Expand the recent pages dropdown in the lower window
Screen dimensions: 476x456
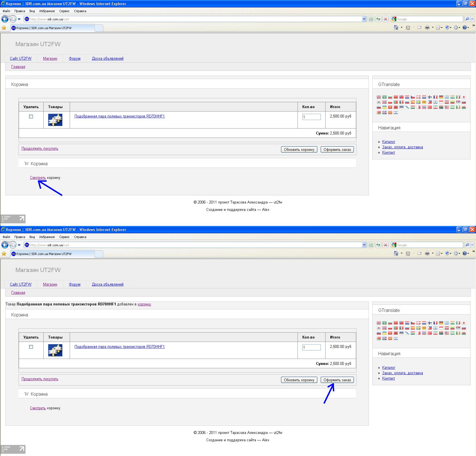point(19,245)
